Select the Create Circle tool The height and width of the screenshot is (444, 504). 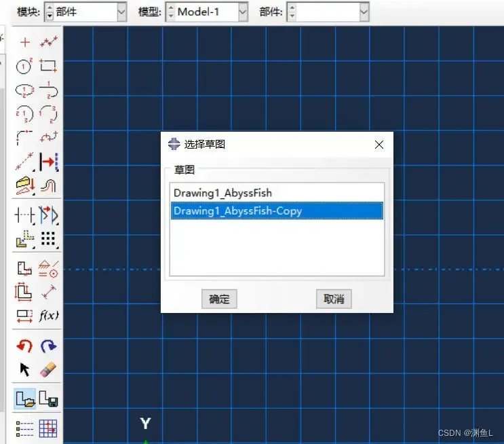tap(24, 66)
